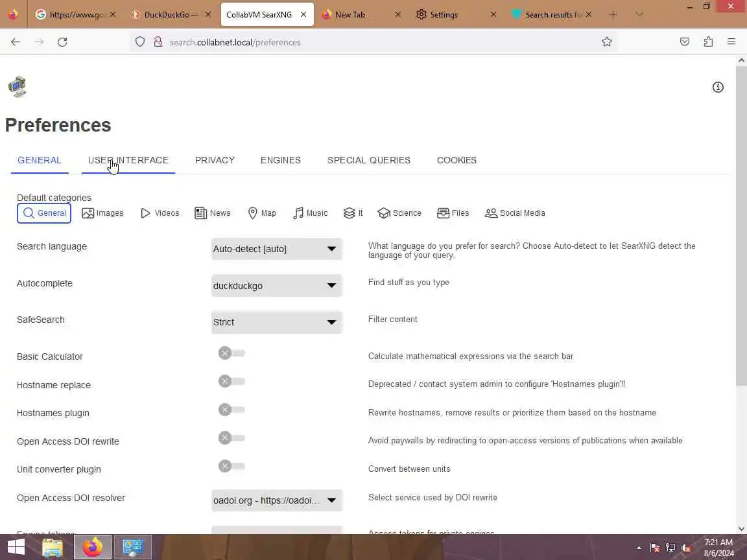Switch to the ENGINES tab
The height and width of the screenshot is (560, 747).
point(281,160)
